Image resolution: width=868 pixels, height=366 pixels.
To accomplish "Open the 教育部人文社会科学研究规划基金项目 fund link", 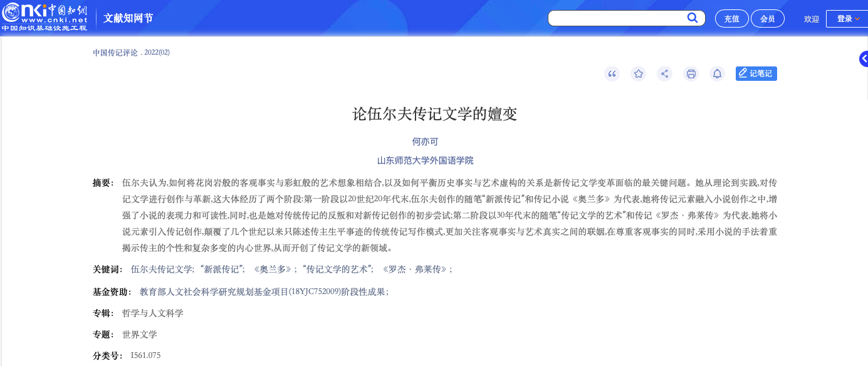I will pos(213,292).
